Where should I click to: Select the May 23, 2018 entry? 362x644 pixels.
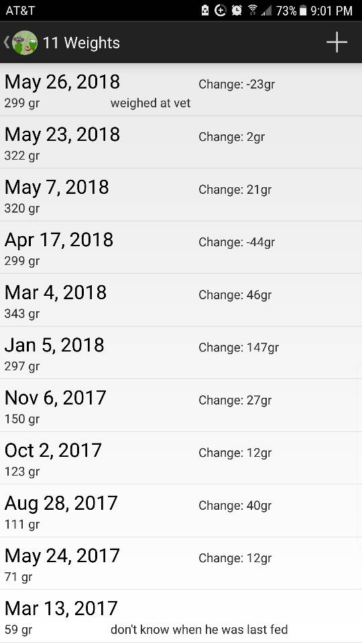181,142
